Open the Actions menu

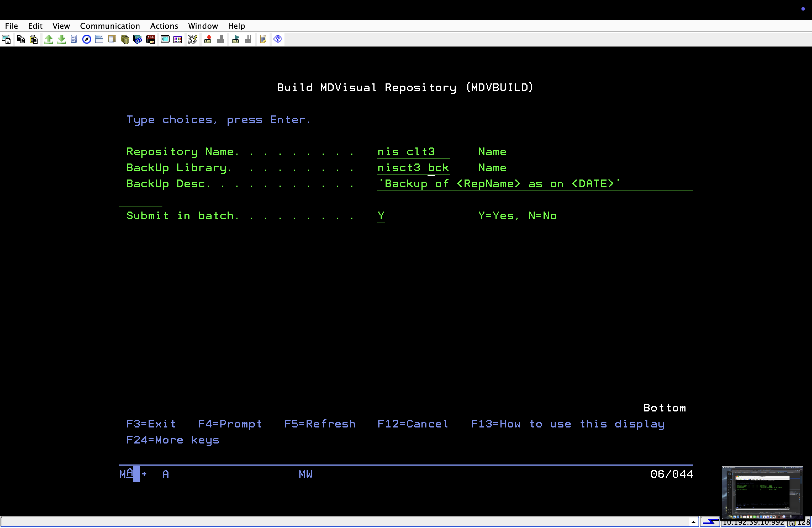click(x=164, y=26)
